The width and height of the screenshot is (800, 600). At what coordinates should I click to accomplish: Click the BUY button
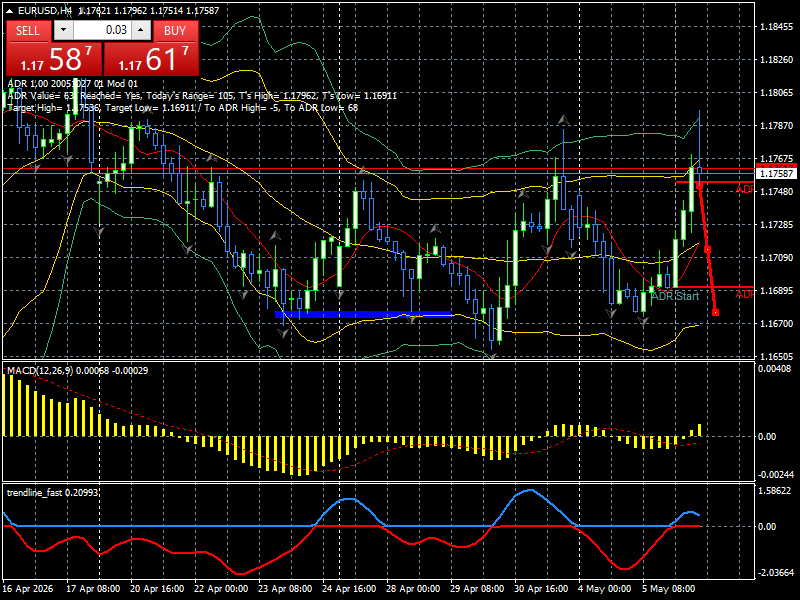click(x=176, y=31)
